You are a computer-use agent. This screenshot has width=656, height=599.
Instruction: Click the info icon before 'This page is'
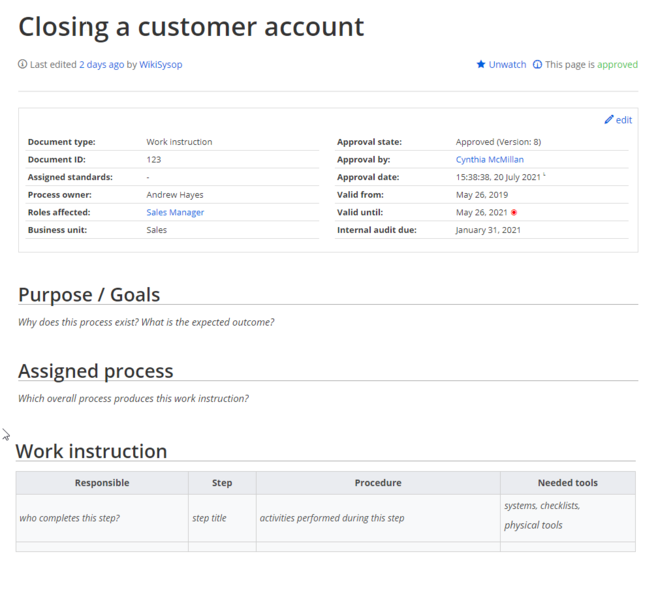538,65
